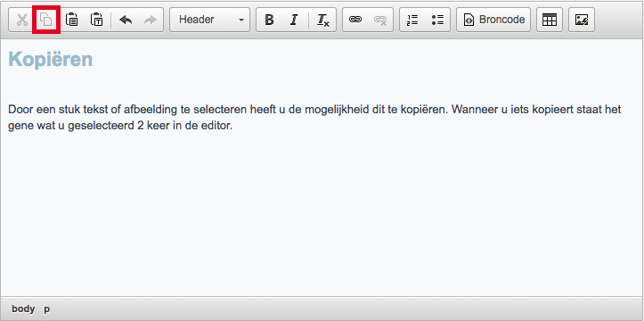
Task: Select the body element in path bar
Action: click(23, 309)
